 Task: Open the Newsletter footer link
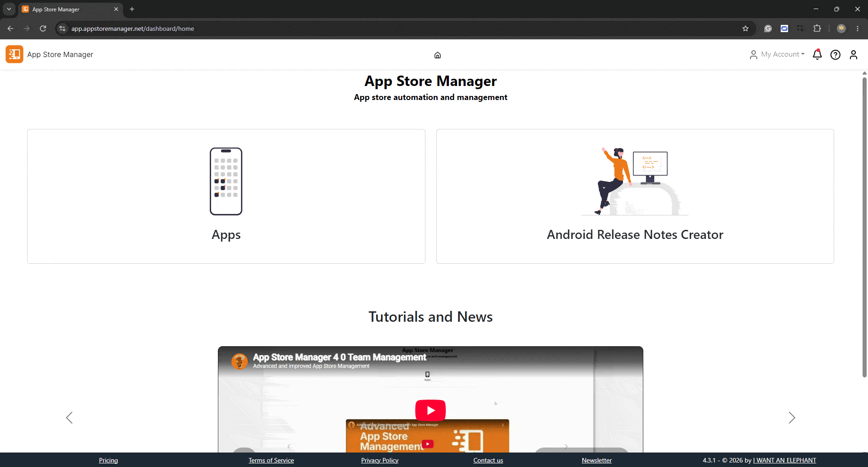(x=597, y=460)
